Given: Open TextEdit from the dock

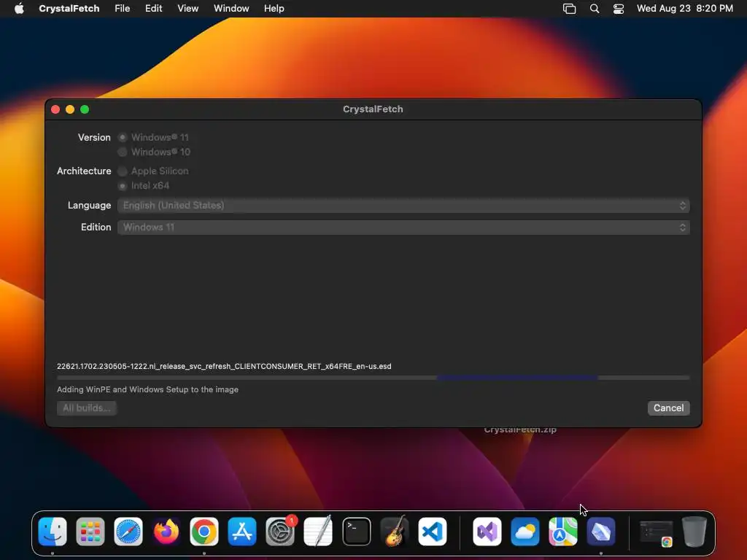Looking at the screenshot, I should tap(318, 532).
